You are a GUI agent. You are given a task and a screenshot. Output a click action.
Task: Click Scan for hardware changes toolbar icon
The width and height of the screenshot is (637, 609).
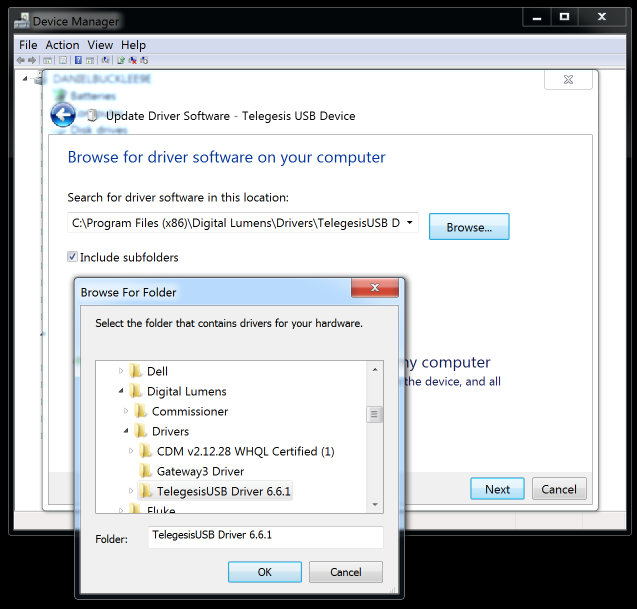106,60
